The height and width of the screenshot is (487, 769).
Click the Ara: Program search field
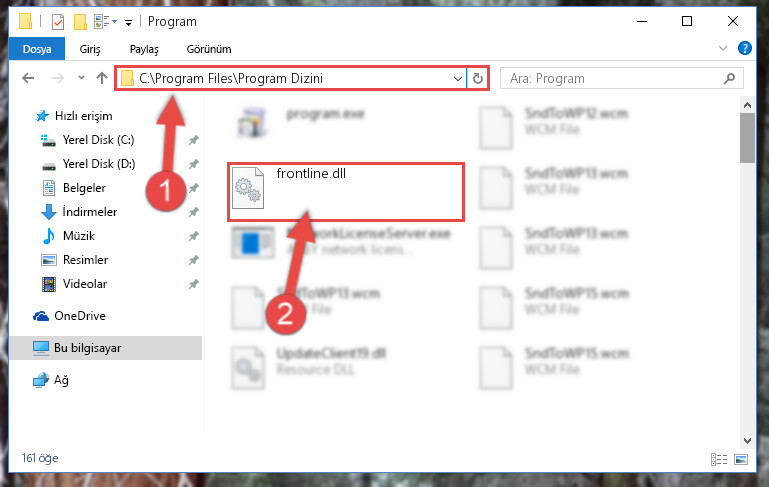click(x=613, y=78)
